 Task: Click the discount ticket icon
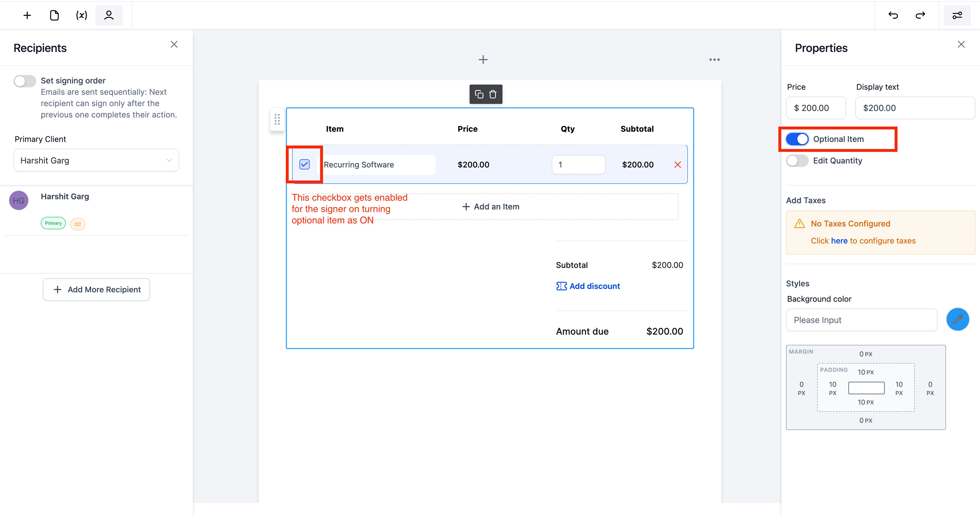pos(561,286)
